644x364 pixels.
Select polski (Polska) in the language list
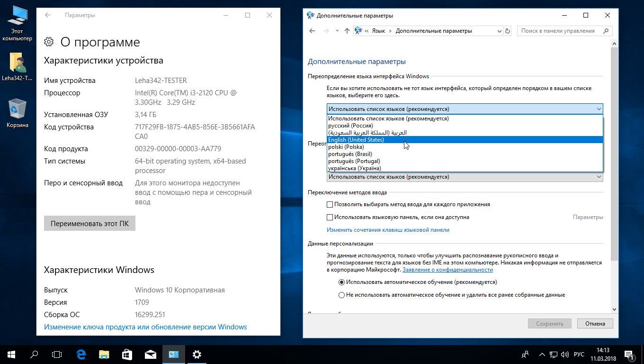pos(346,147)
